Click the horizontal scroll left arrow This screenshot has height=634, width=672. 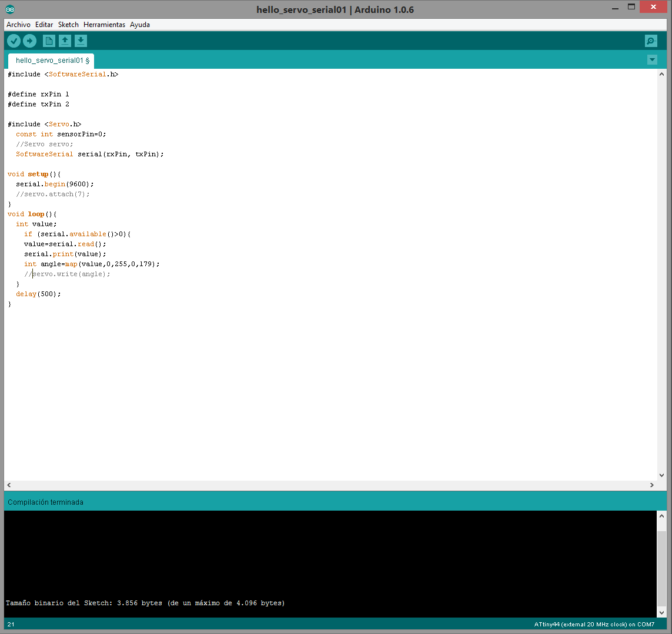(x=9, y=485)
